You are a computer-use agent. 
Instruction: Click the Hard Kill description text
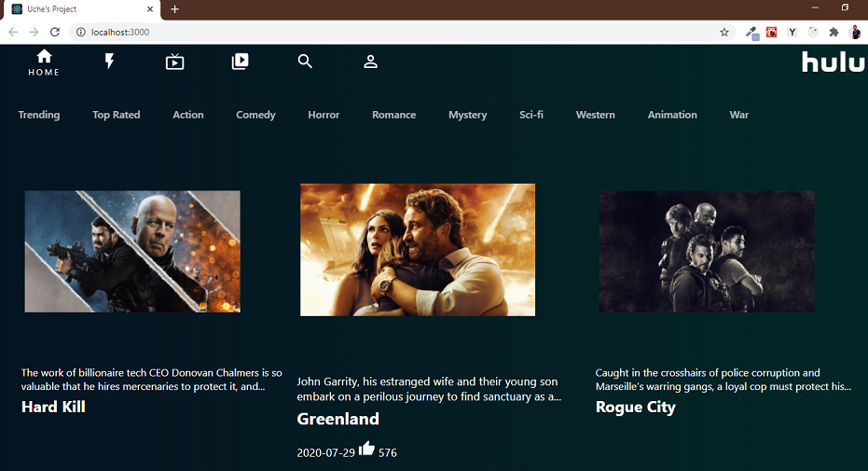coord(152,380)
